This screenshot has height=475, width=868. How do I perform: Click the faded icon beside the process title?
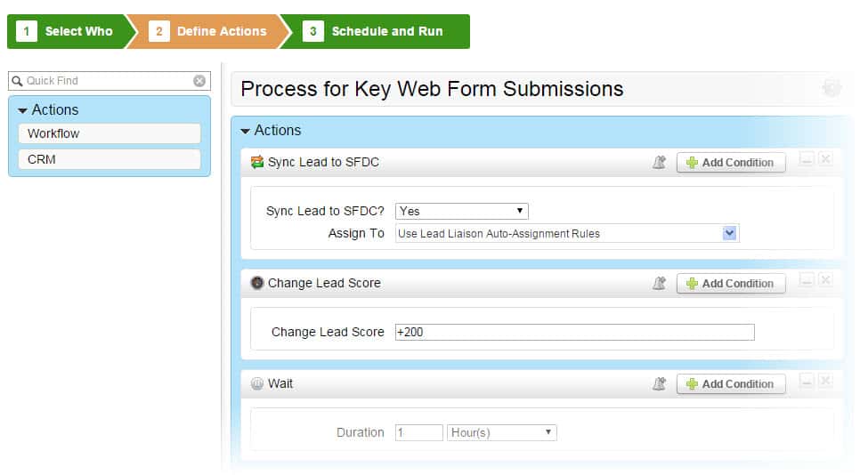point(831,88)
